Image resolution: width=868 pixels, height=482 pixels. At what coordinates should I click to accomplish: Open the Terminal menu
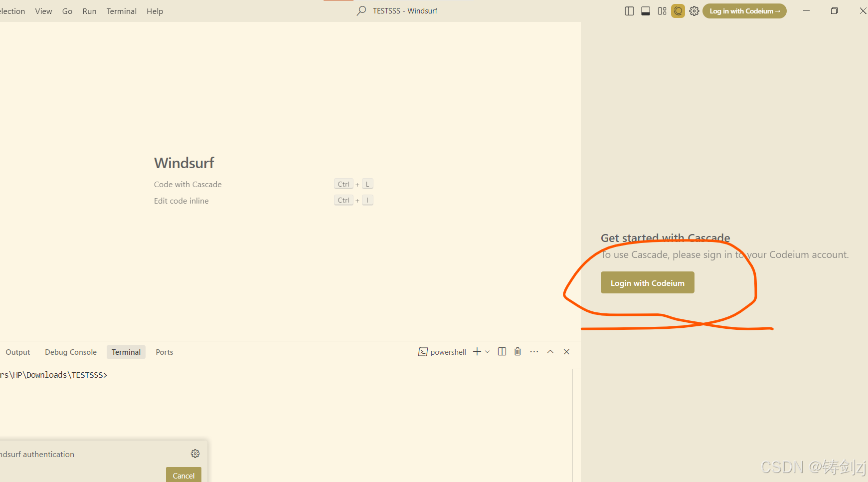(121, 11)
